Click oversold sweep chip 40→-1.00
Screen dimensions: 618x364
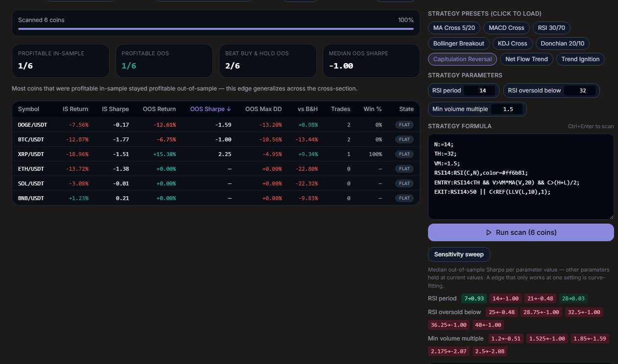click(x=488, y=325)
